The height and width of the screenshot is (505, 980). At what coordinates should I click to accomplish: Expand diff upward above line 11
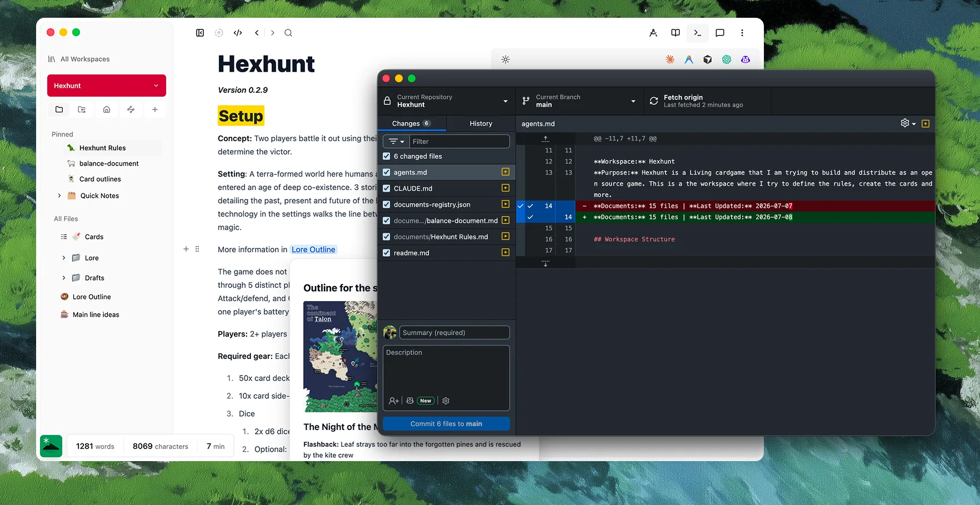click(546, 138)
